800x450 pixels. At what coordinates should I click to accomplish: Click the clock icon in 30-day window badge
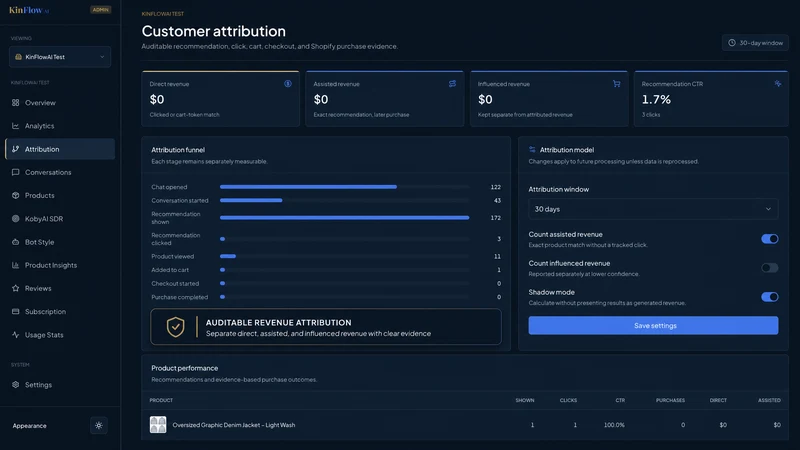coord(732,43)
